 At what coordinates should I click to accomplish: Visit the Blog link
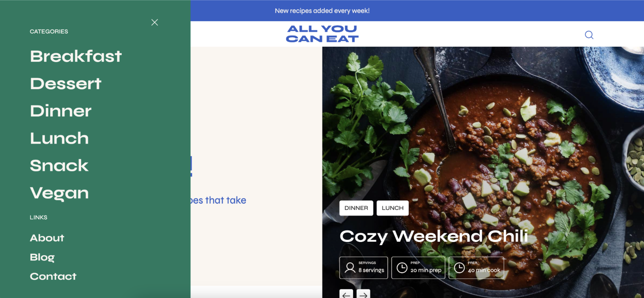point(42,258)
